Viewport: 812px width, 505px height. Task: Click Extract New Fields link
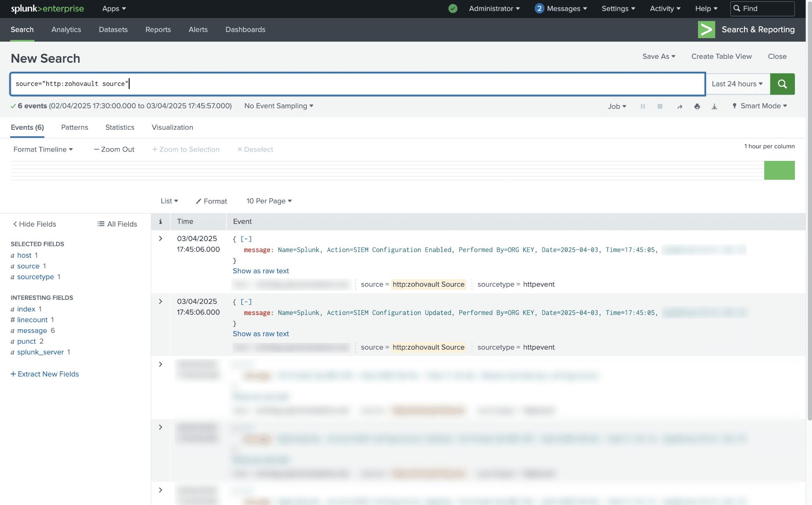point(45,374)
